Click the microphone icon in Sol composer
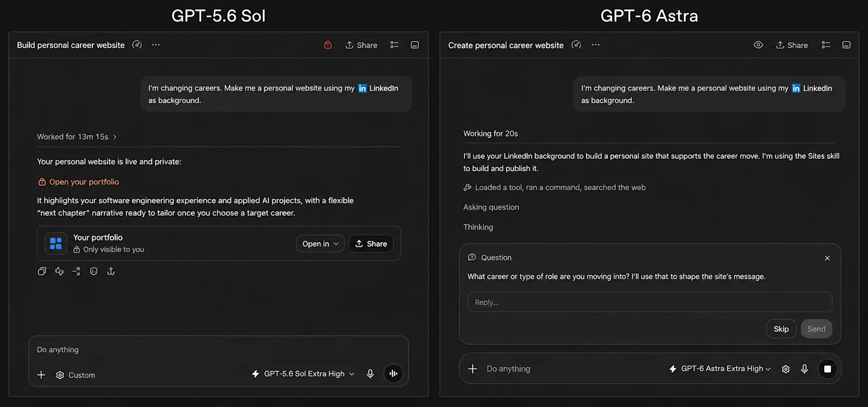Screen dimensions: 868x407 (x=370, y=374)
